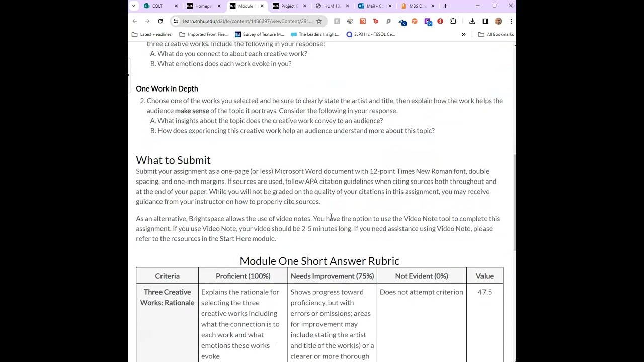
Task: Click the 'Not Evident (0%)' column header
Action: [422, 276]
